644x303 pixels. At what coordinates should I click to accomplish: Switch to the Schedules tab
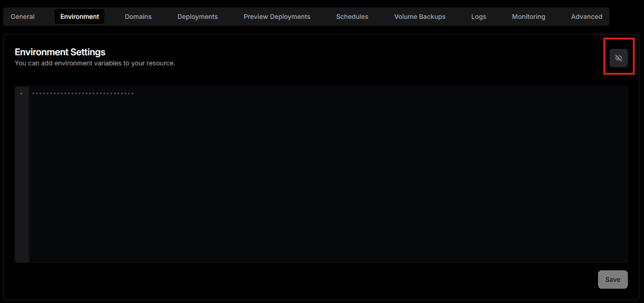click(x=352, y=17)
